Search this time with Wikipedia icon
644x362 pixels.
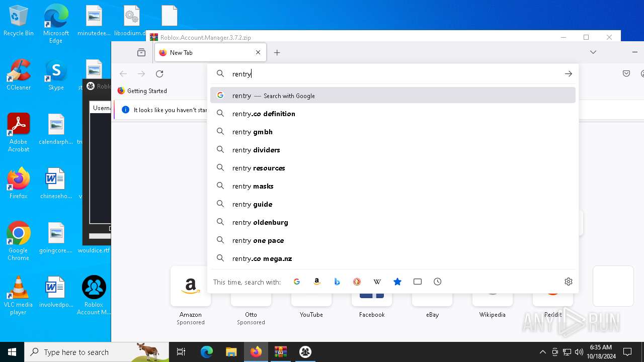coord(377,282)
